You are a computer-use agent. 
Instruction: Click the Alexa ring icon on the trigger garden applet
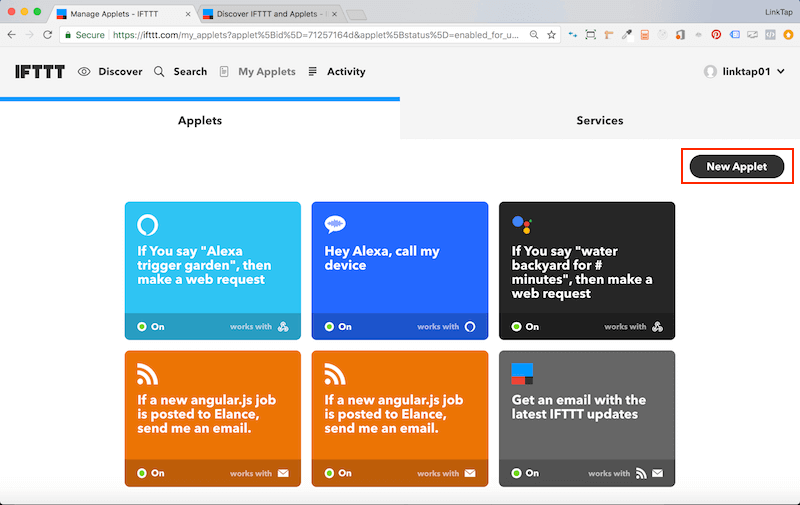coord(147,224)
